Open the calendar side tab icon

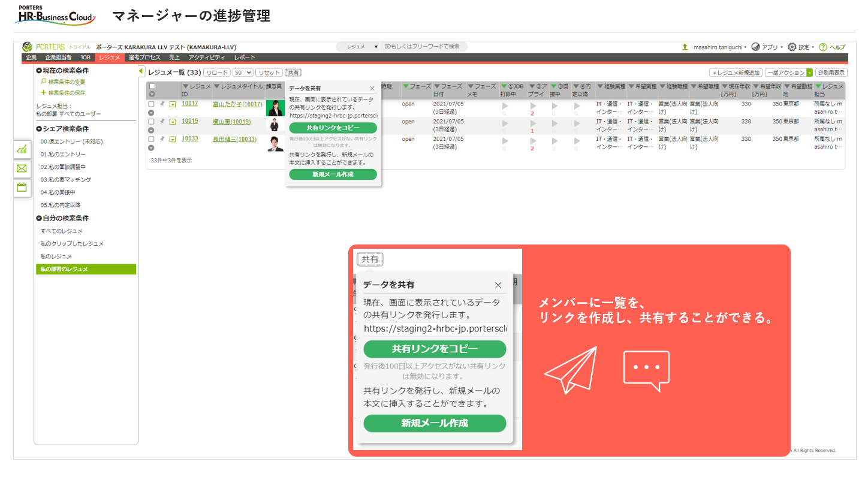point(22,187)
